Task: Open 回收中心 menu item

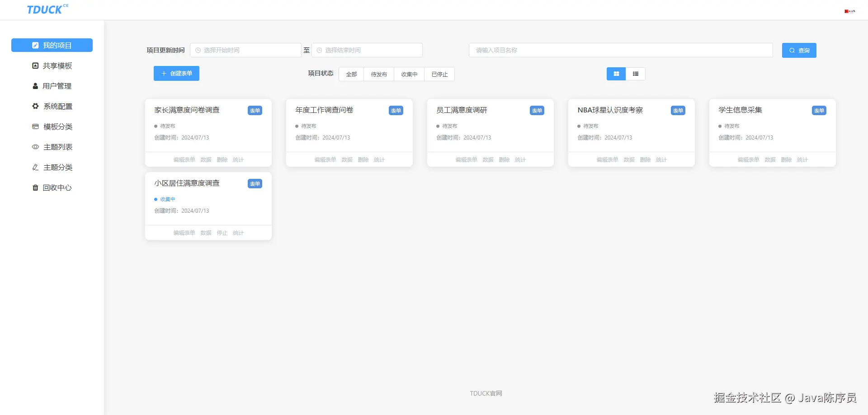Action: coord(52,187)
